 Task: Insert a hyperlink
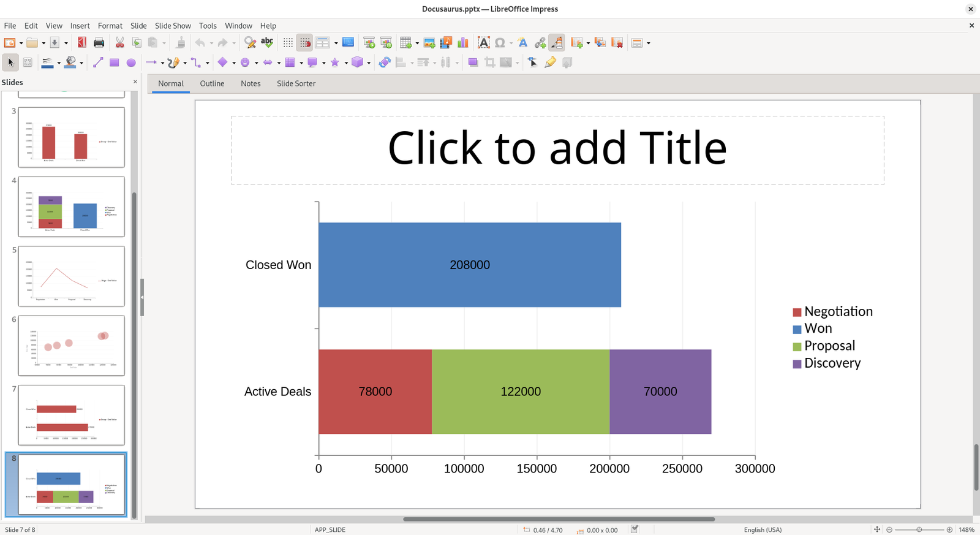point(540,42)
